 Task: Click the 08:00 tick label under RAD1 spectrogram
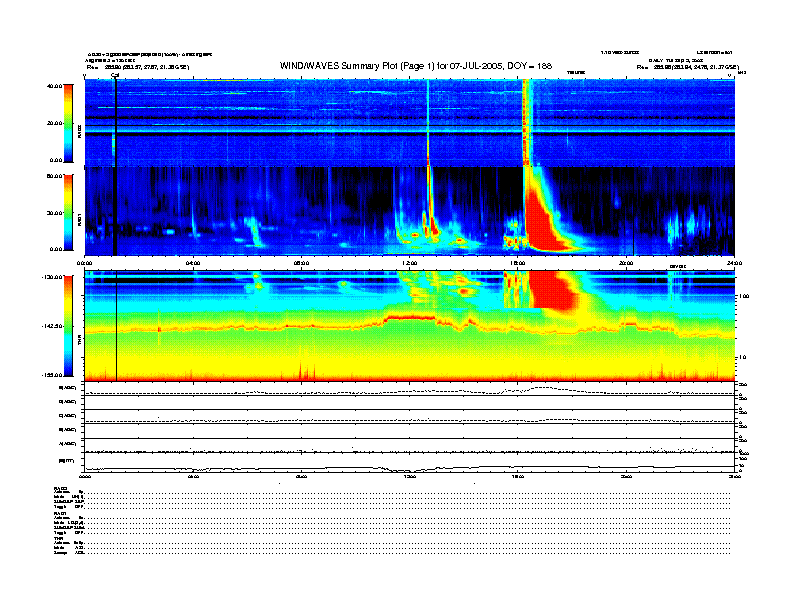[x=301, y=263]
